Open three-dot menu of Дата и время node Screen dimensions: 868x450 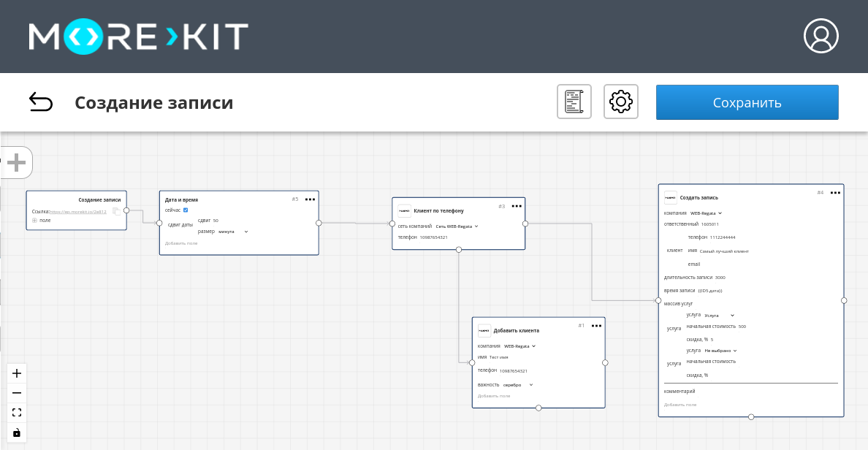[310, 199]
